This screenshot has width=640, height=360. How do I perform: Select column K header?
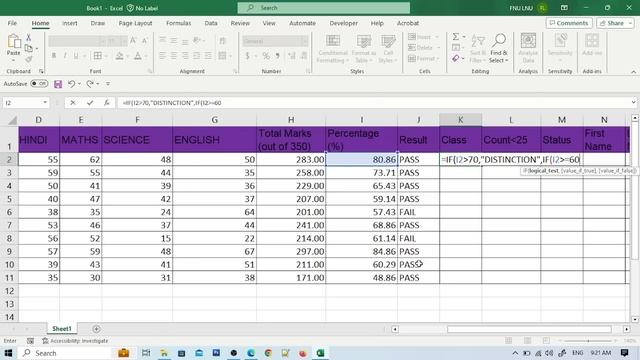(460, 120)
